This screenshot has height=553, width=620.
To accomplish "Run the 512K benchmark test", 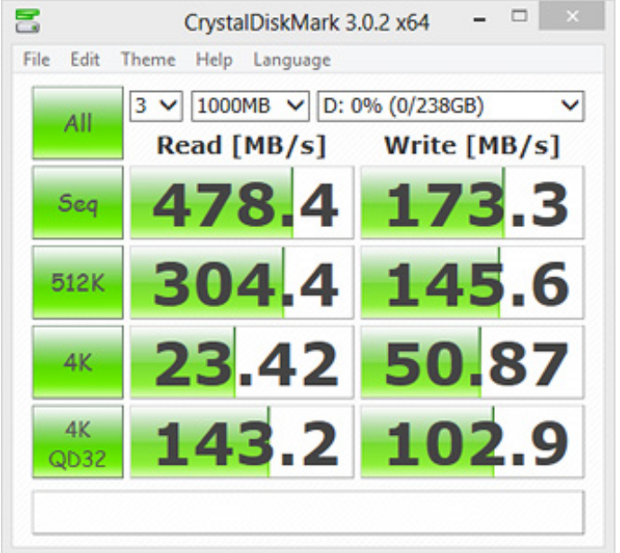I will click(x=77, y=282).
